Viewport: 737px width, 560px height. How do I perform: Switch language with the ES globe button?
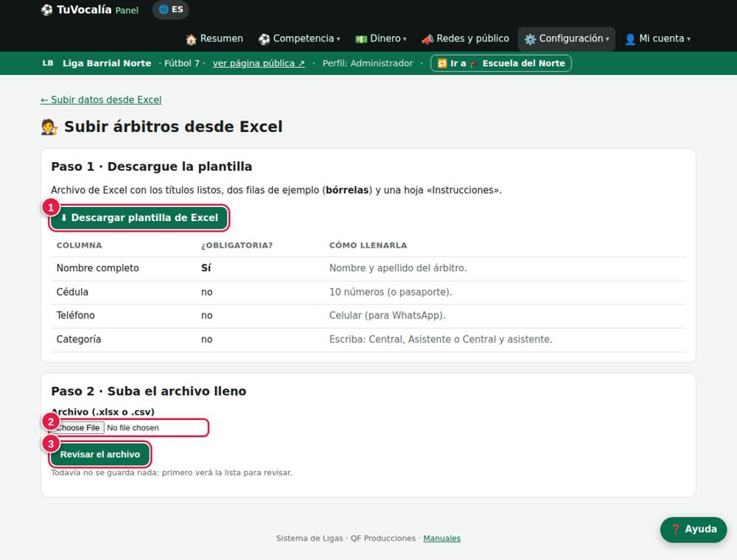pyautogui.click(x=171, y=10)
